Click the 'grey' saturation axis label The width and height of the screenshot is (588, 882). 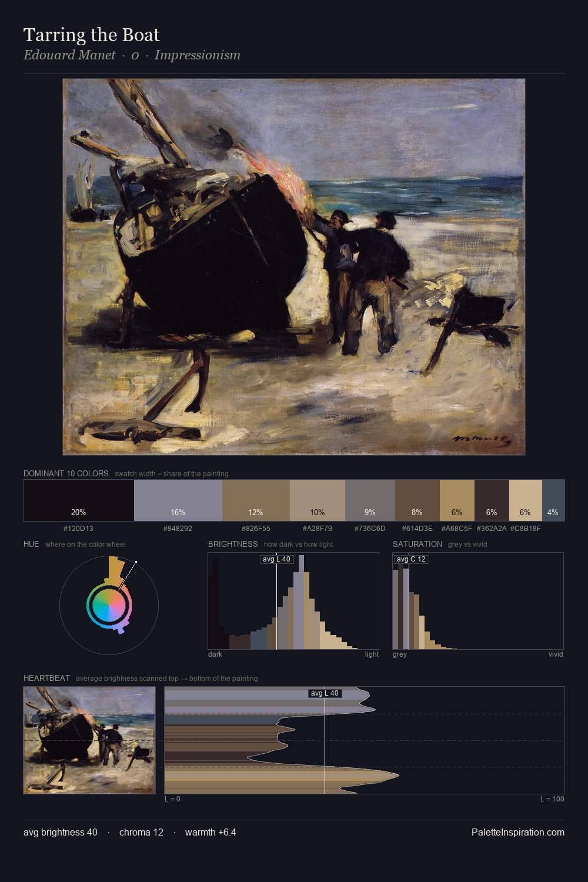click(x=400, y=654)
